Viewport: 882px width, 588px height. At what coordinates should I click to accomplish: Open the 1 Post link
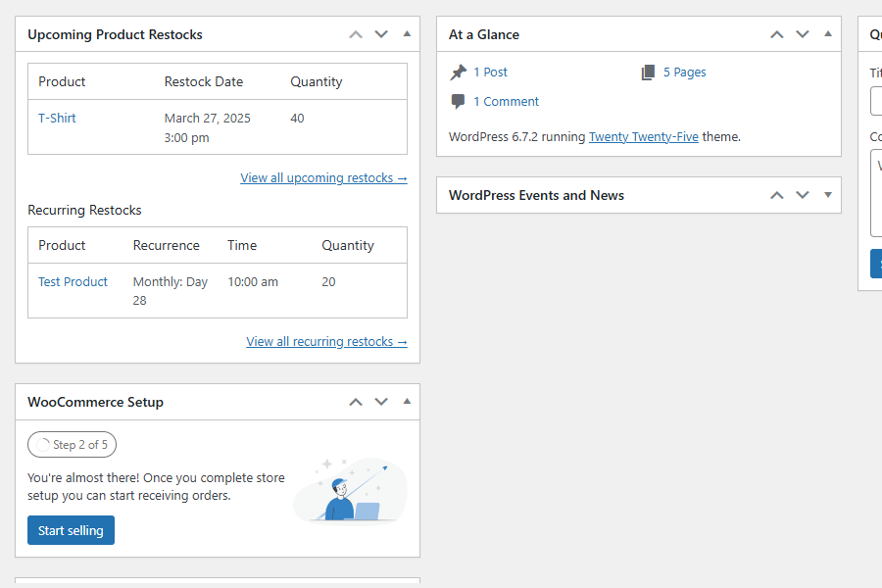(x=490, y=72)
